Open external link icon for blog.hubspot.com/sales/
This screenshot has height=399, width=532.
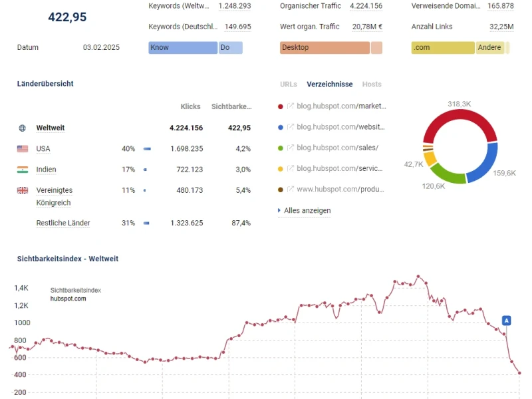point(291,148)
